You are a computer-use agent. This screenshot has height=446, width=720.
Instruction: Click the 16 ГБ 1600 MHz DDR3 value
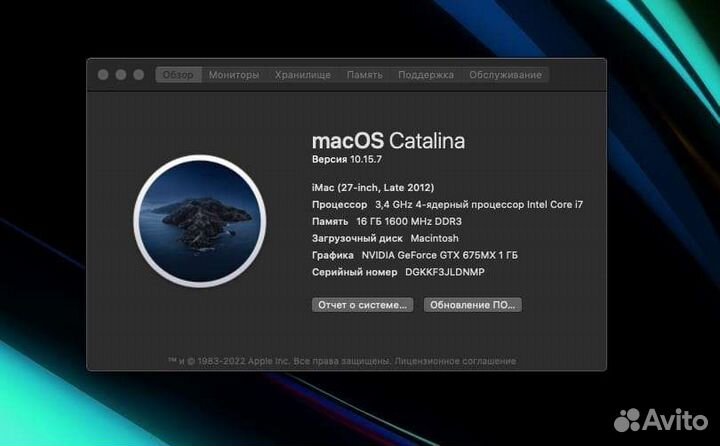[409, 221]
